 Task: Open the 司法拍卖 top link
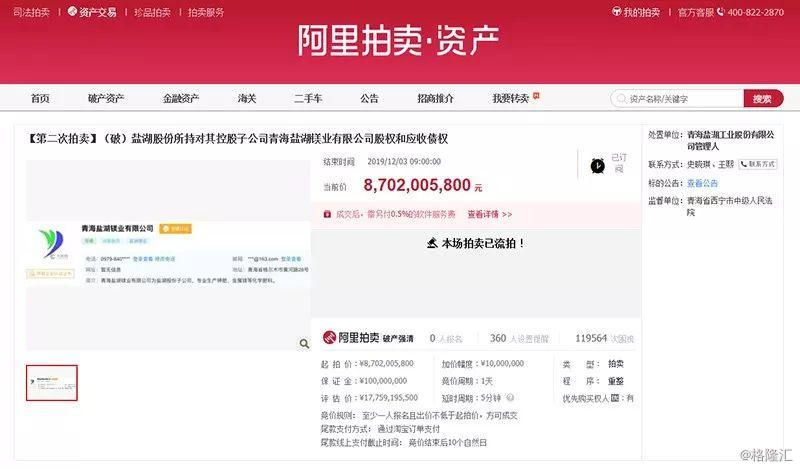32,12
